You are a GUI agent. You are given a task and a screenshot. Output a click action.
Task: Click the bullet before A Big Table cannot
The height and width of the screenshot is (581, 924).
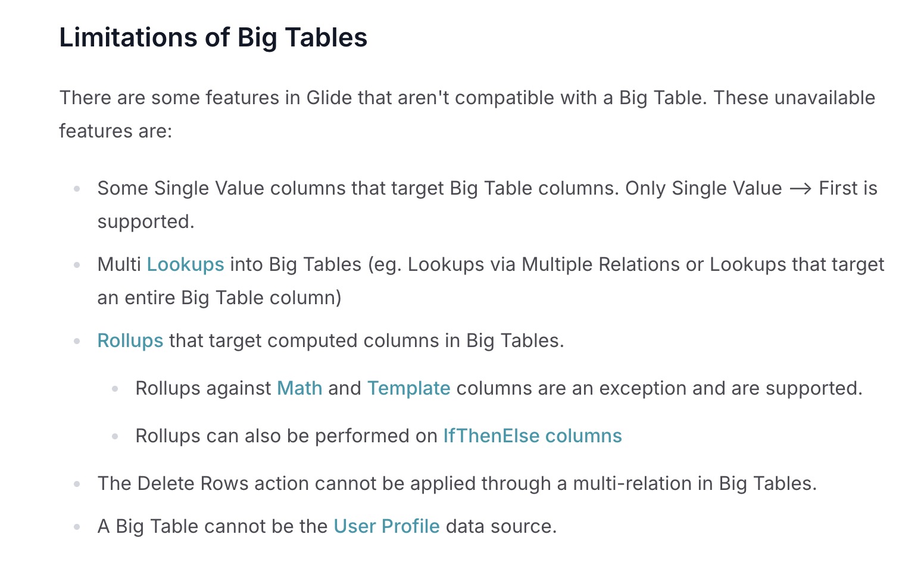pos(77,527)
